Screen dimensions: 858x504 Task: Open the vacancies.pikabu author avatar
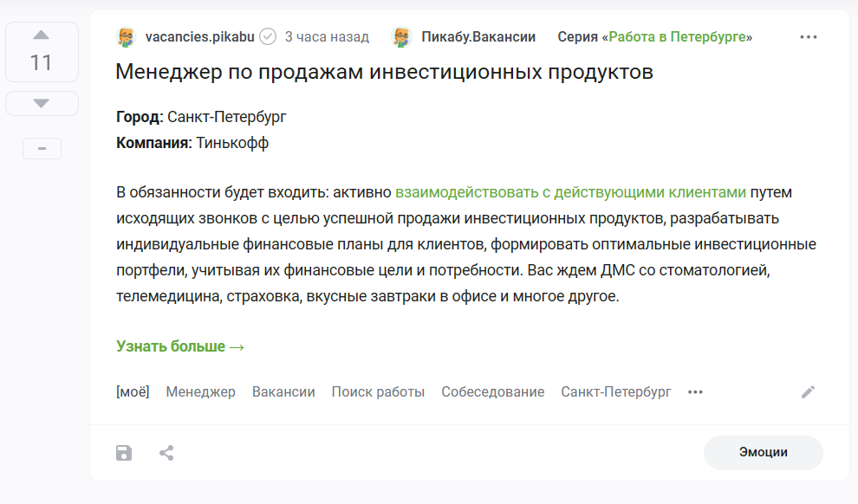(x=127, y=37)
